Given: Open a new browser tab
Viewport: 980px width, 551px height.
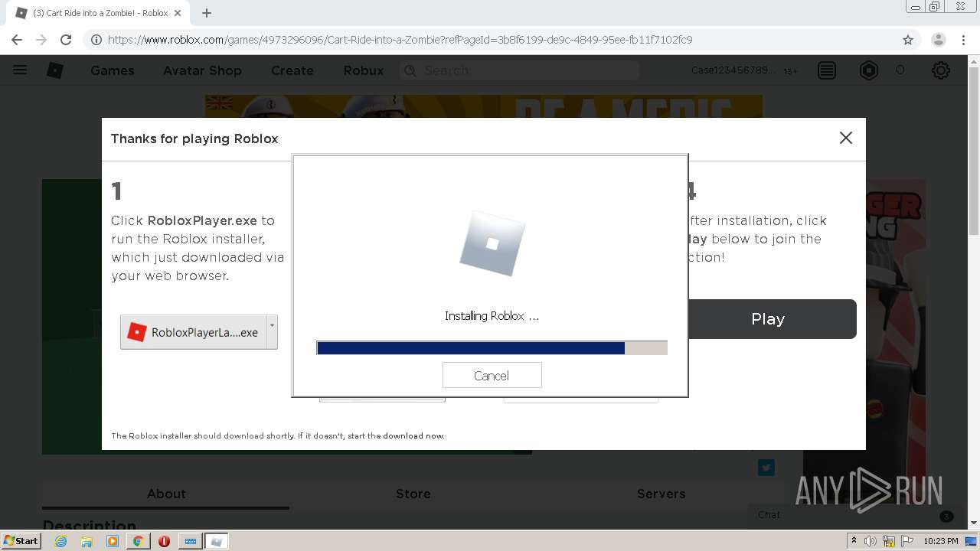Looking at the screenshot, I should coord(207,13).
